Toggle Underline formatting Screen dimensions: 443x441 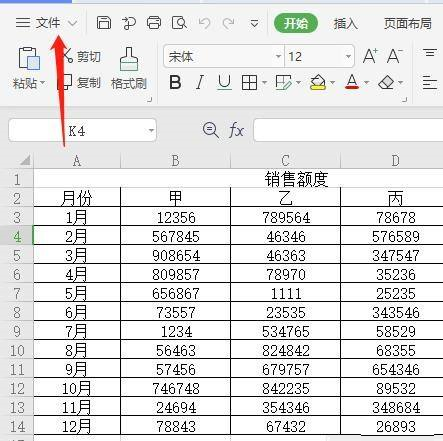tap(224, 82)
